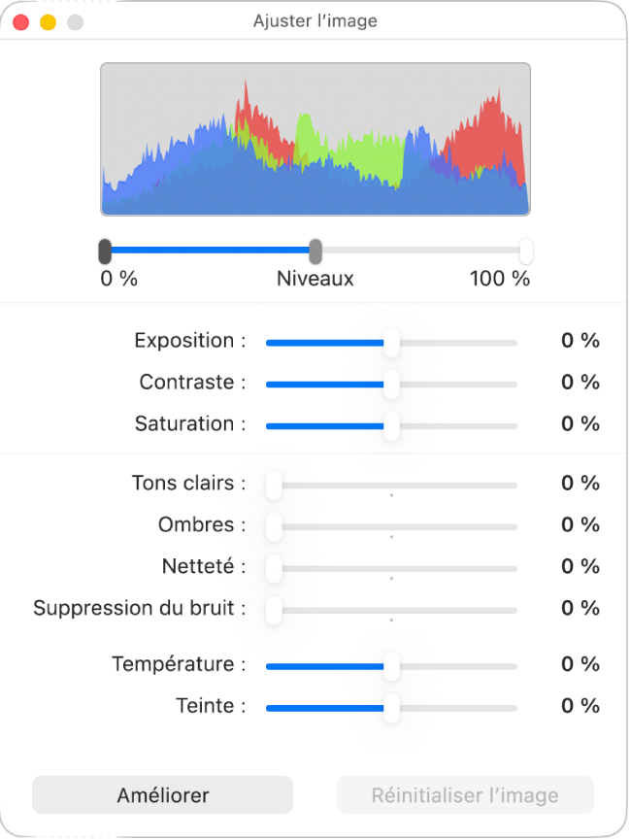Click the Suppression du bruit slider knob
Image resolution: width=630 pixels, height=840 pixels.
[x=274, y=610]
